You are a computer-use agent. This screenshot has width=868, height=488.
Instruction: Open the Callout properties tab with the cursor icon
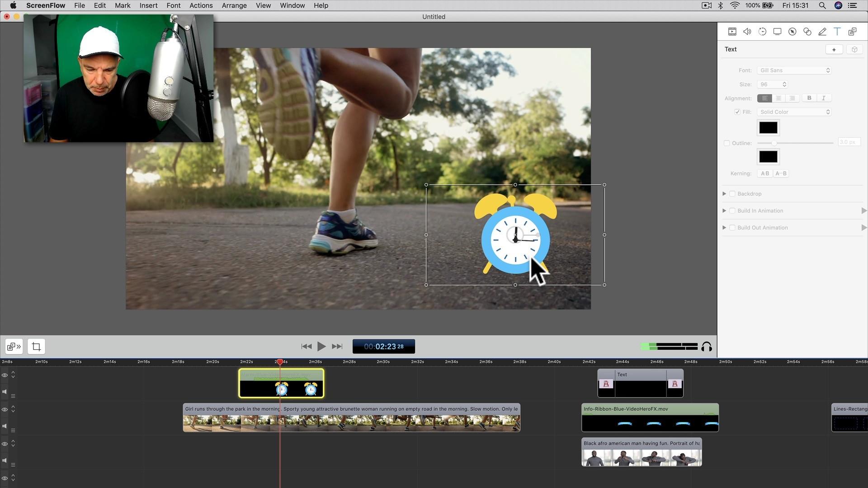coord(792,32)
